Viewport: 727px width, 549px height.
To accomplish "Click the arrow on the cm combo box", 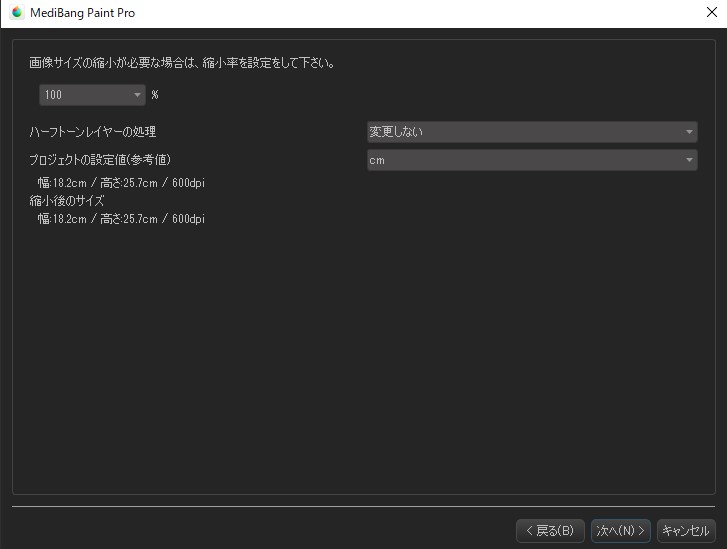I will coord(689,160).
